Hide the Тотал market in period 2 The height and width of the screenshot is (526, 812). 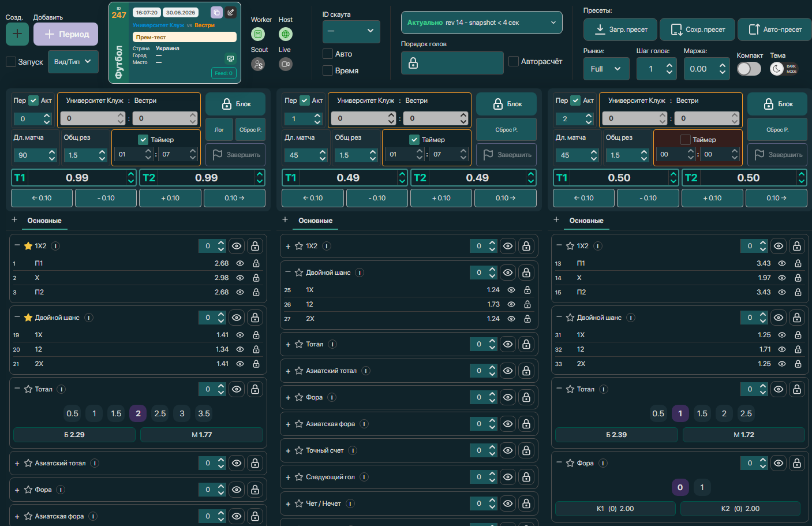click(779, 389)
